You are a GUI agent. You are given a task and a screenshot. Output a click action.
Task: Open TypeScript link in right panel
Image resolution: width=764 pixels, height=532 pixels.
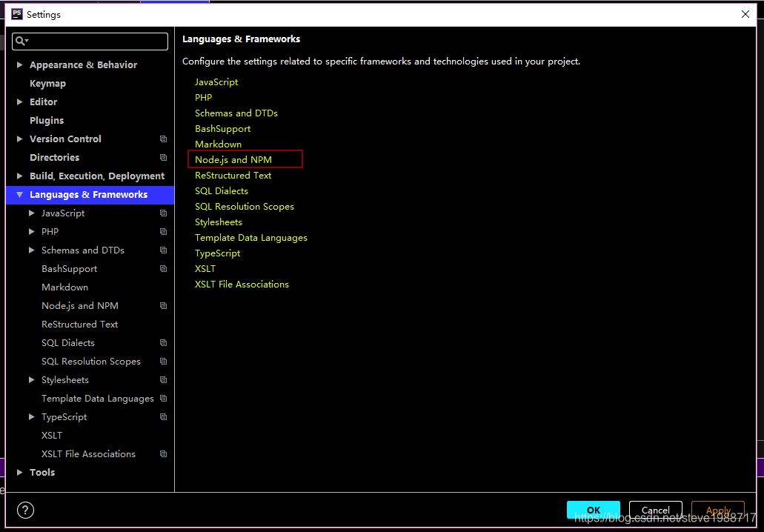217,253
